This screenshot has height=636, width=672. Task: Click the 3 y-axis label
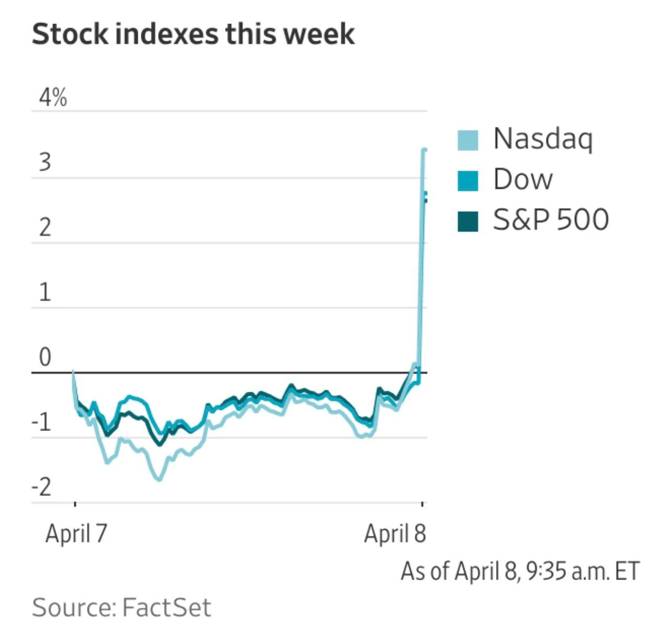coord(45,163)
